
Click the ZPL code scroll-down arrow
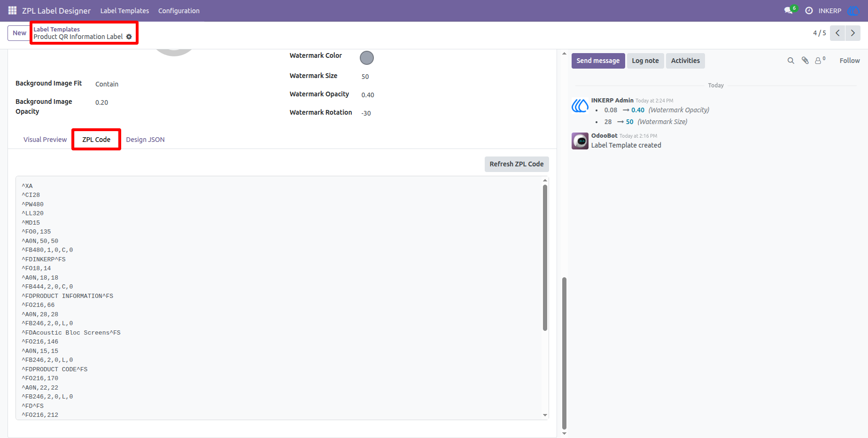[545, 415]
